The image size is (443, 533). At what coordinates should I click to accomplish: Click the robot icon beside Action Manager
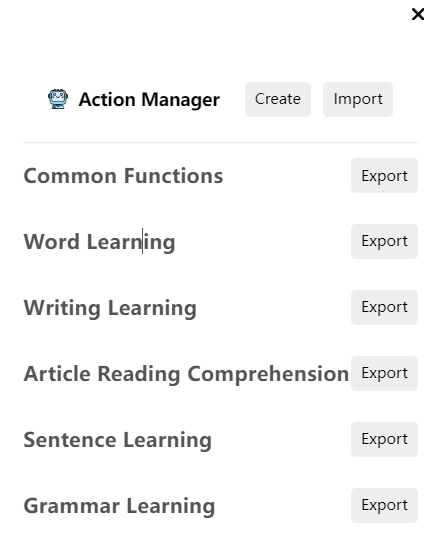click(58, 99)
